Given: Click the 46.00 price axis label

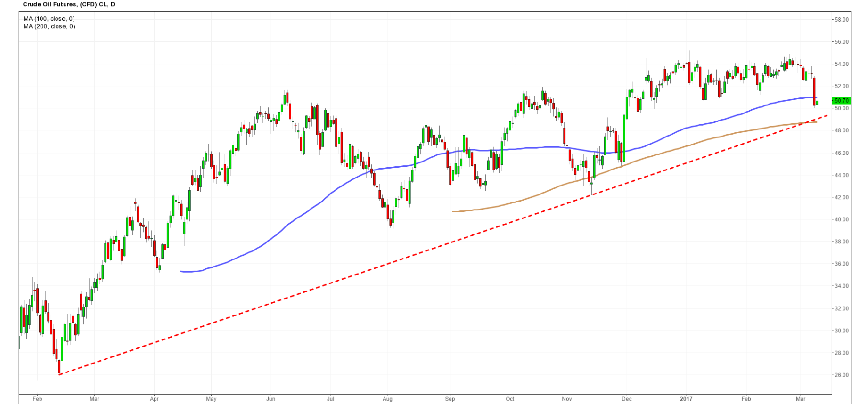Looking at the screenshot, I should click(842, 153).
